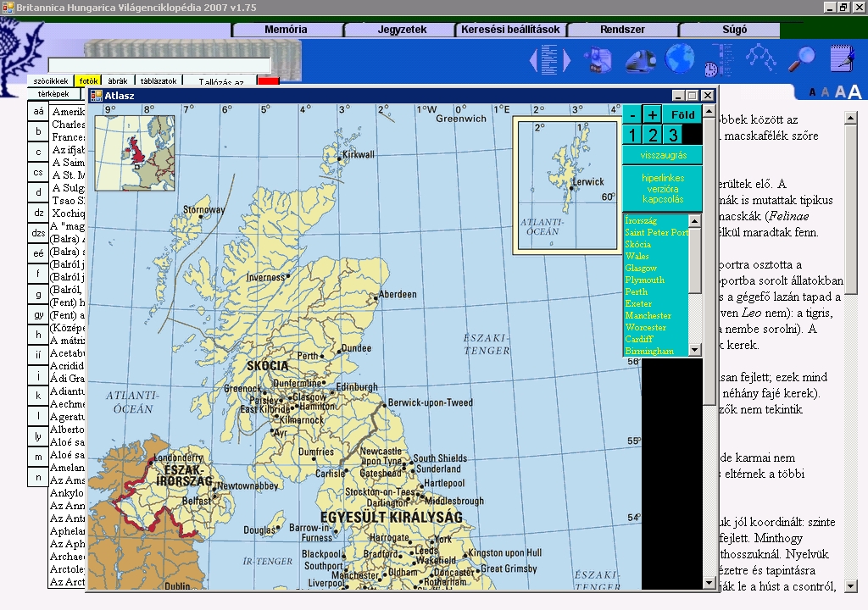The height and width of the screenshot is (610, 868).
Task: Select map level 2 button
Action: 653,135
